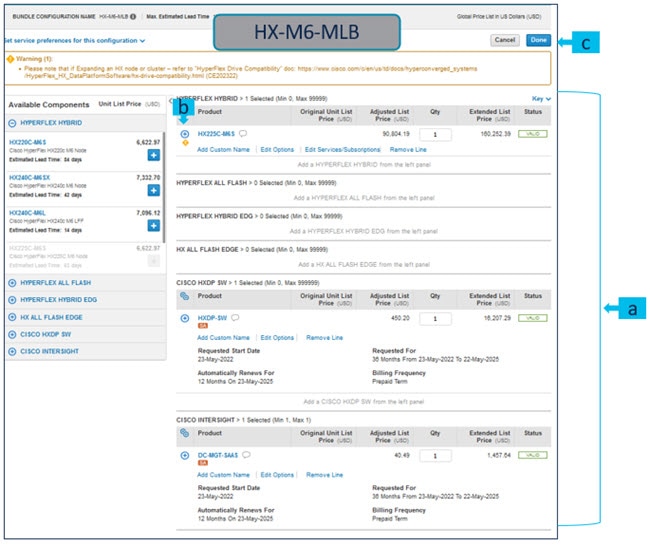Viewport: 650px width, 546px height.
Task: Expand the HX225C-M6S product line
Action: [x=185, y=134]
